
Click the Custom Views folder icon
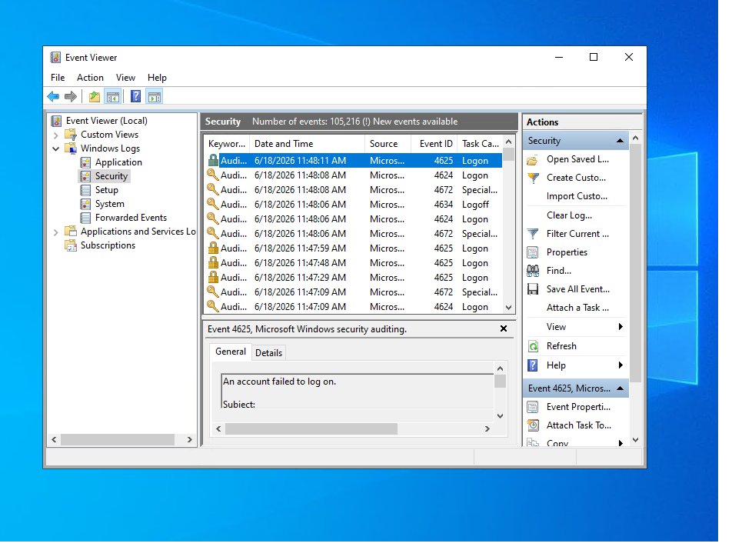[x=71, y=135]
